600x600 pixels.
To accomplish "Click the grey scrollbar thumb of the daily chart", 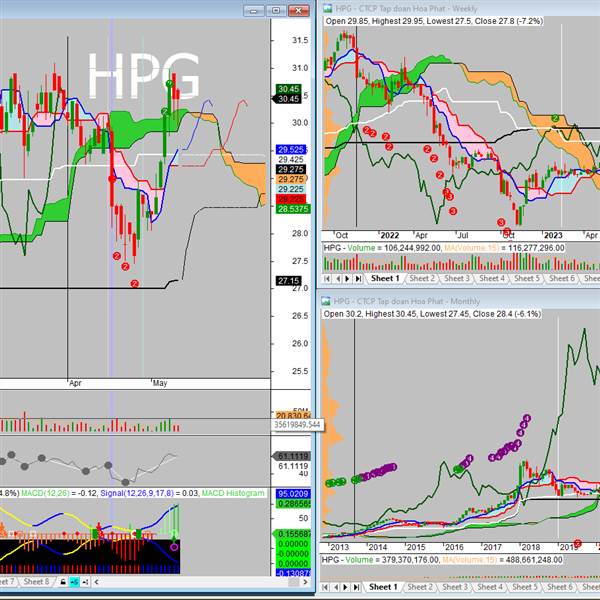I will pos(293,582).
